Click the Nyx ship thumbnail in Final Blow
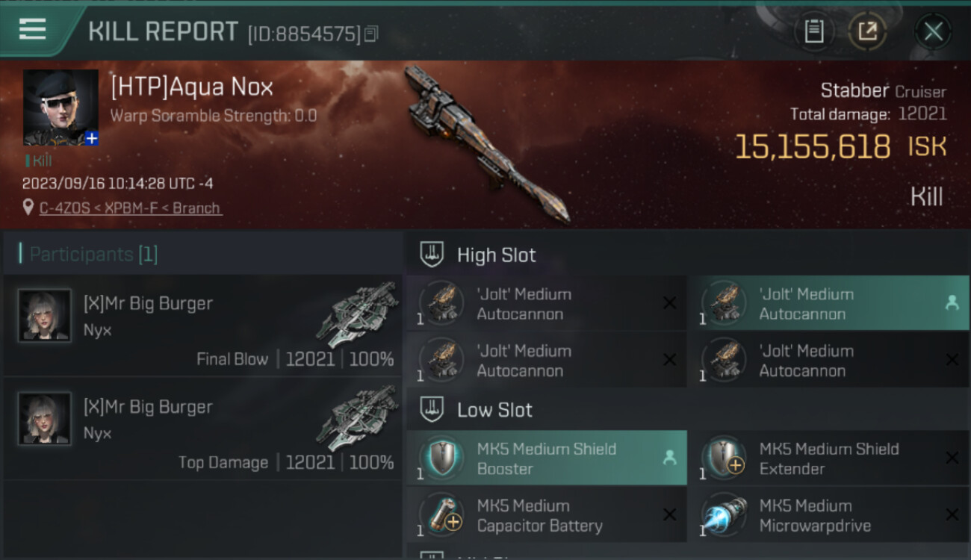The image size is (971, 560). (x=358, y=314)
